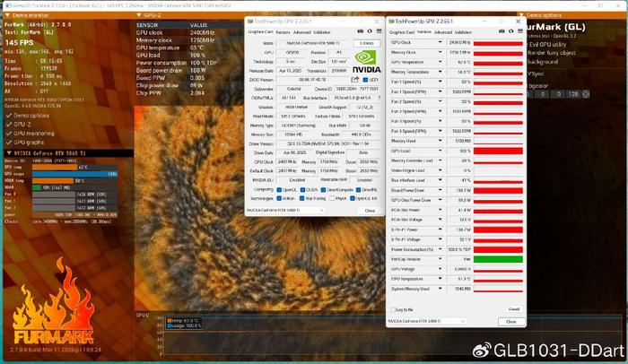The image size is (628, 364).
Task: Enable the Log to file checkbox
Action: click(393, 310)
